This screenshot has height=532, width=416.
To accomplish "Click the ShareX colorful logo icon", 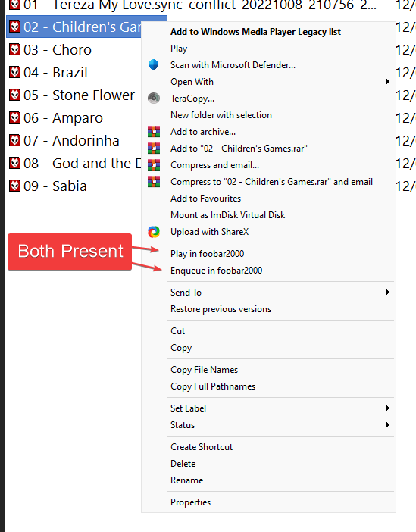I will (x=153, y=232).
